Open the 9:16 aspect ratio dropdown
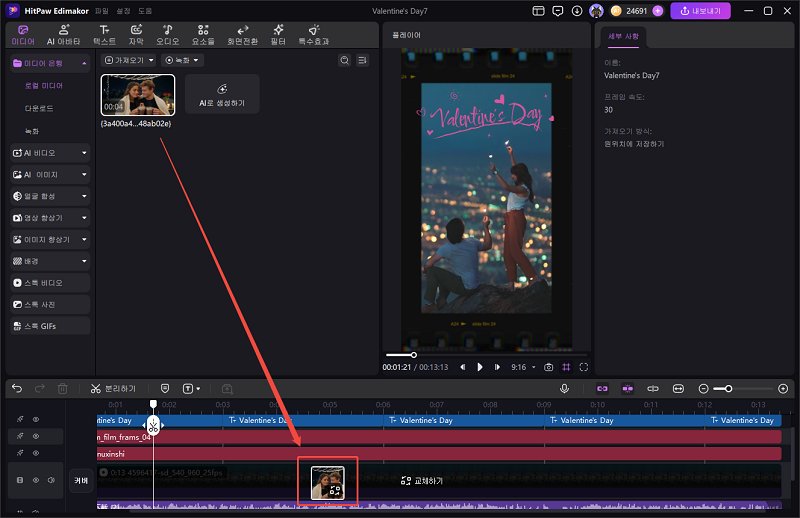The image size is (800, 518). pyautogui.click(x=522, y=367)
